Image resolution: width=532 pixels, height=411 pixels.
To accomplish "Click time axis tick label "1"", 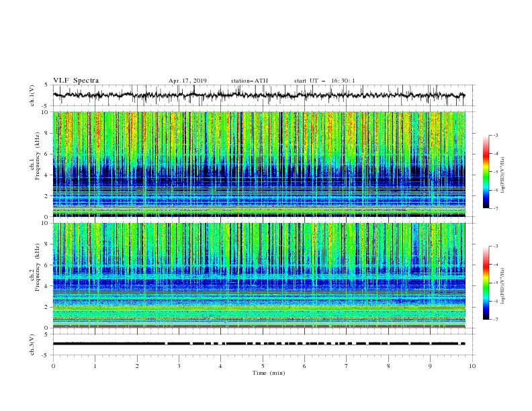I will point(95,366).
